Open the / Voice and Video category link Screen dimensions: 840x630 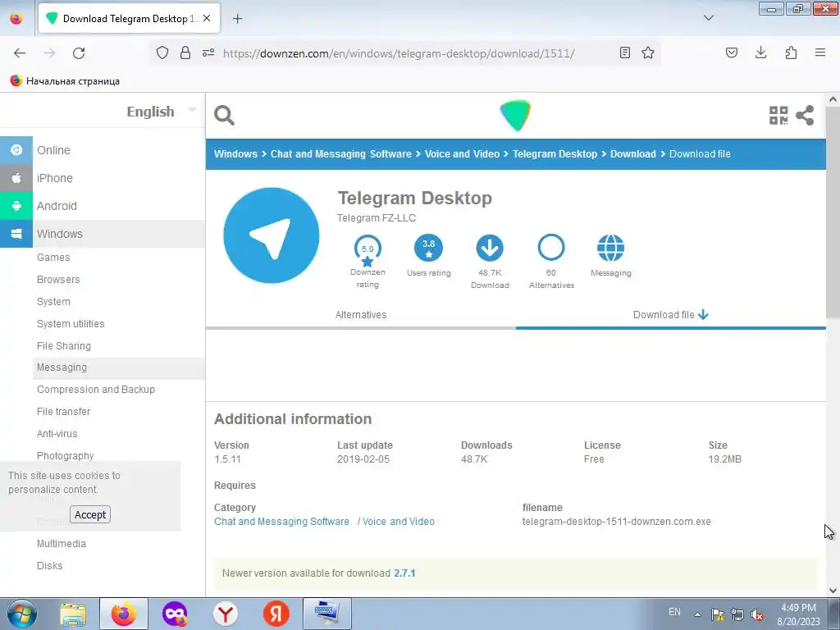[396, 521]
